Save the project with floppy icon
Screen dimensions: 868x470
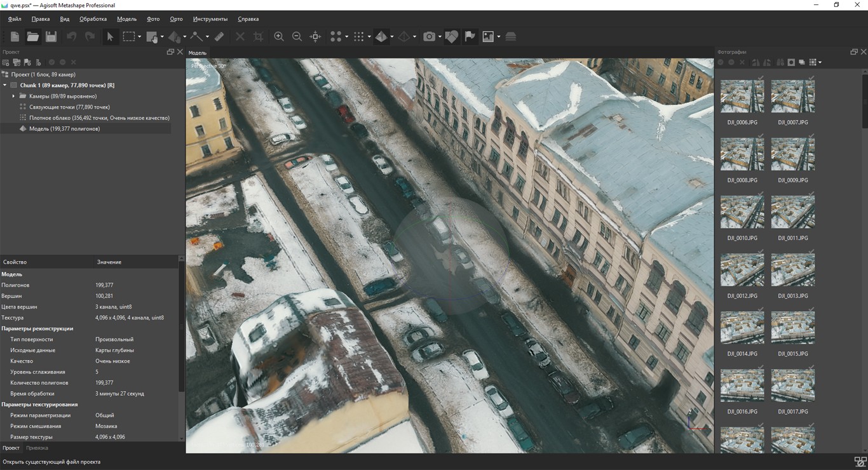[x=51, y=37]
